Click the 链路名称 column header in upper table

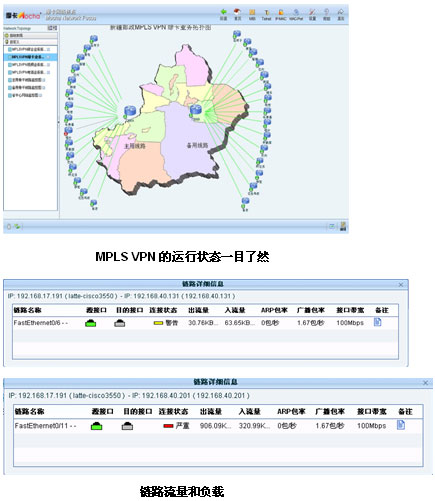[x=27, y=310]
